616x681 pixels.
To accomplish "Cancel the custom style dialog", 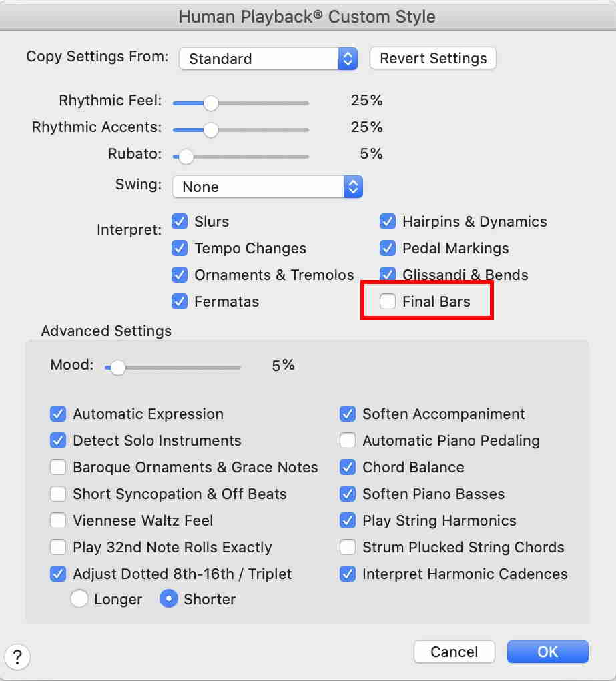I will (x=454, y=652).
